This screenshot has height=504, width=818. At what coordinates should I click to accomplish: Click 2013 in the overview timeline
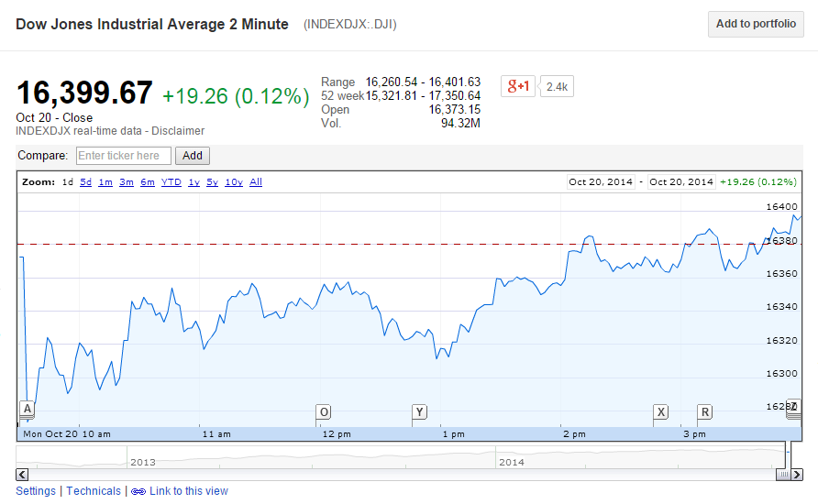tap(143, 462)
